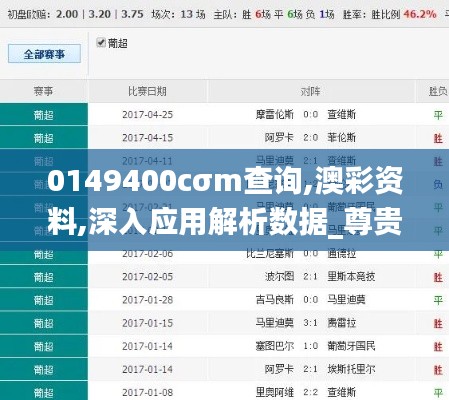Click the 对阵 column header
This screenshot has width=449, height=400.
pos(311,91)
